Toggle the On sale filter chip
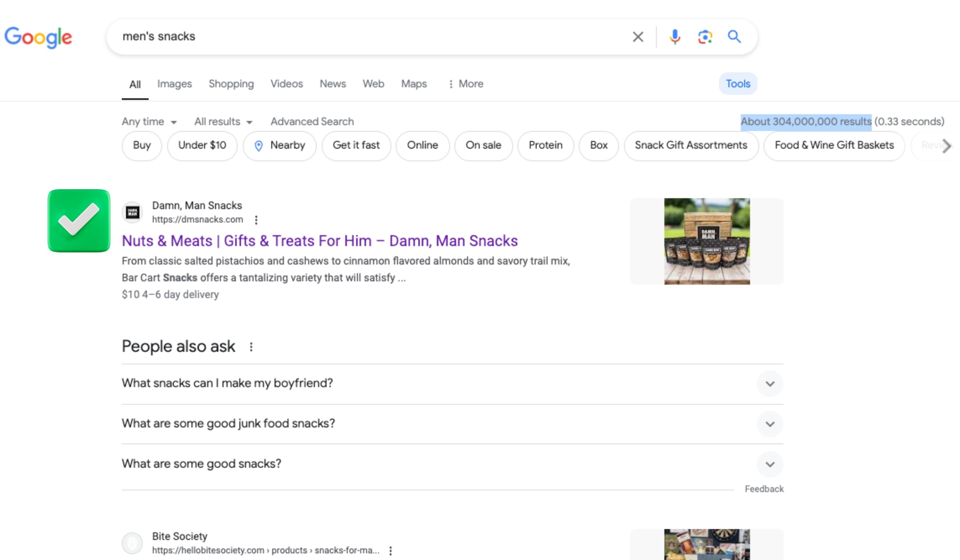Image resolution: width=960 pixels, height=560 pixels. (483, 146)
